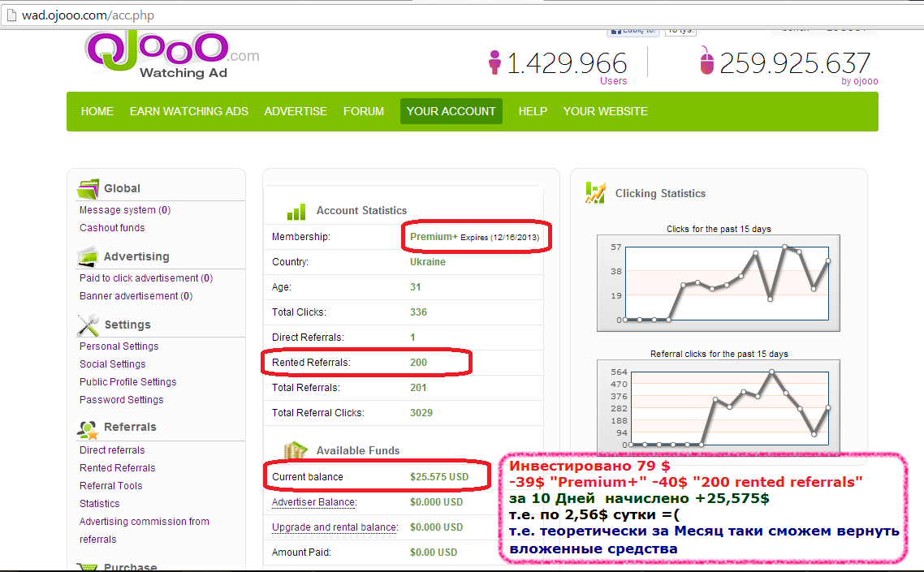This screenshot has width=924, height=572.
Task: Click the Available Funds money icon
Action: tap(296, 450)
